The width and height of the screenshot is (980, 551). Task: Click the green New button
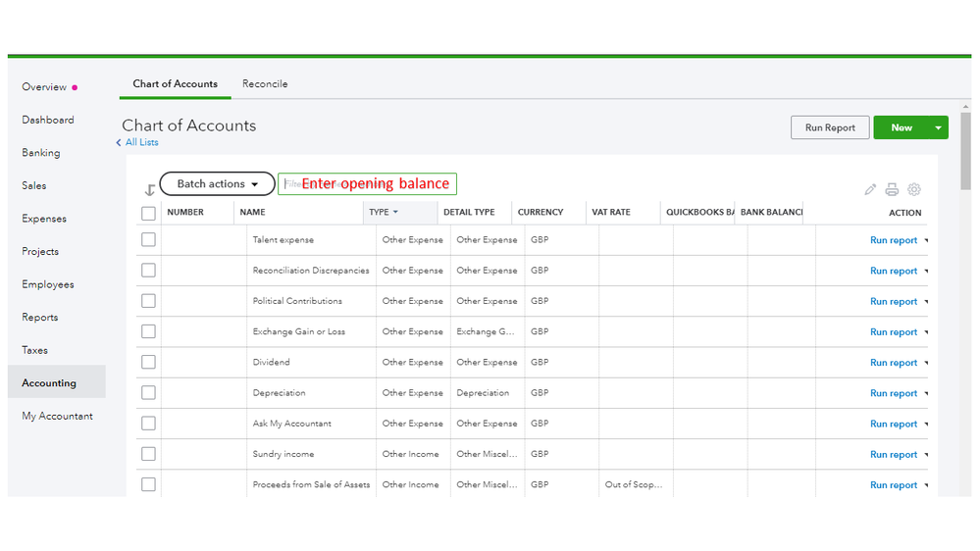(902, 127)
